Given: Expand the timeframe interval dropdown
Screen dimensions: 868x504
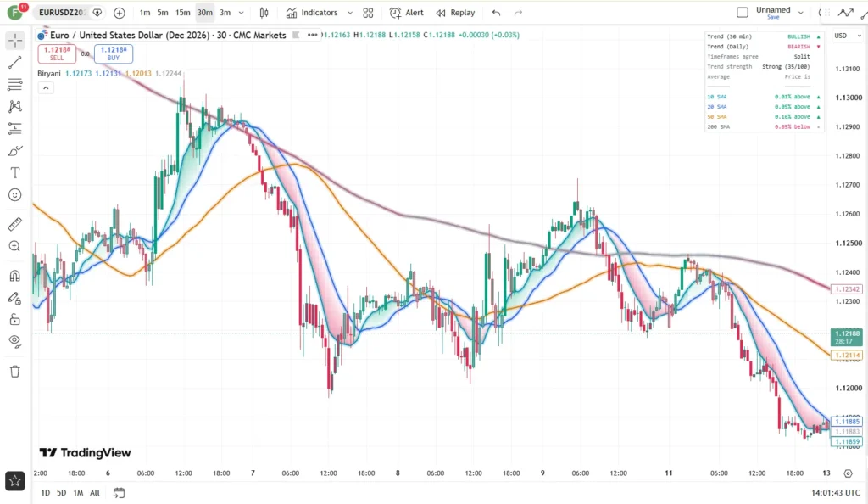Looking at the screenshot, I should click(x=241, y=13).
